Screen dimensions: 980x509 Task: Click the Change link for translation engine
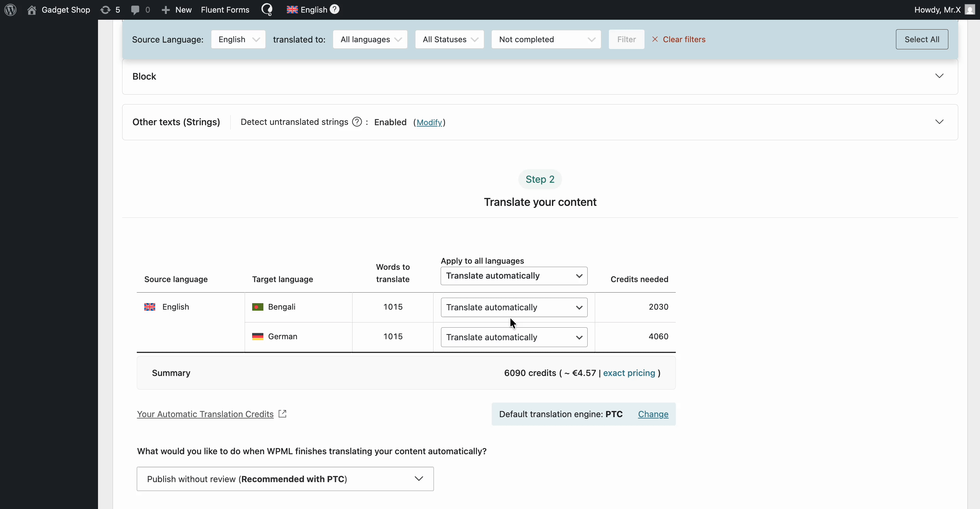(652, 414)
